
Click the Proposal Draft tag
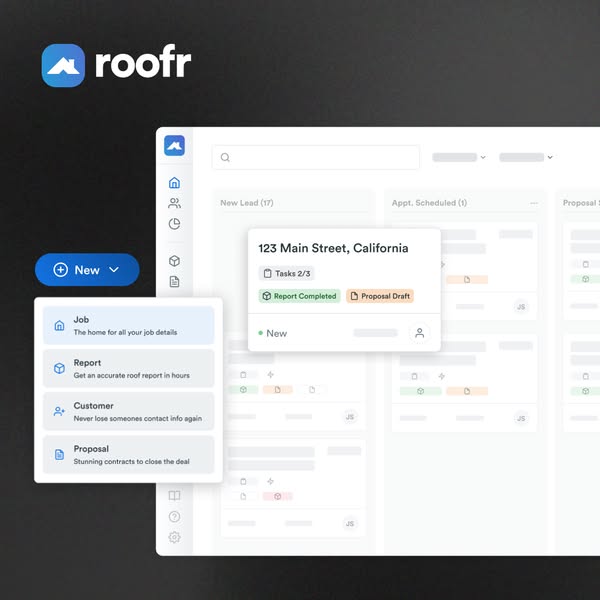point(380,296)
